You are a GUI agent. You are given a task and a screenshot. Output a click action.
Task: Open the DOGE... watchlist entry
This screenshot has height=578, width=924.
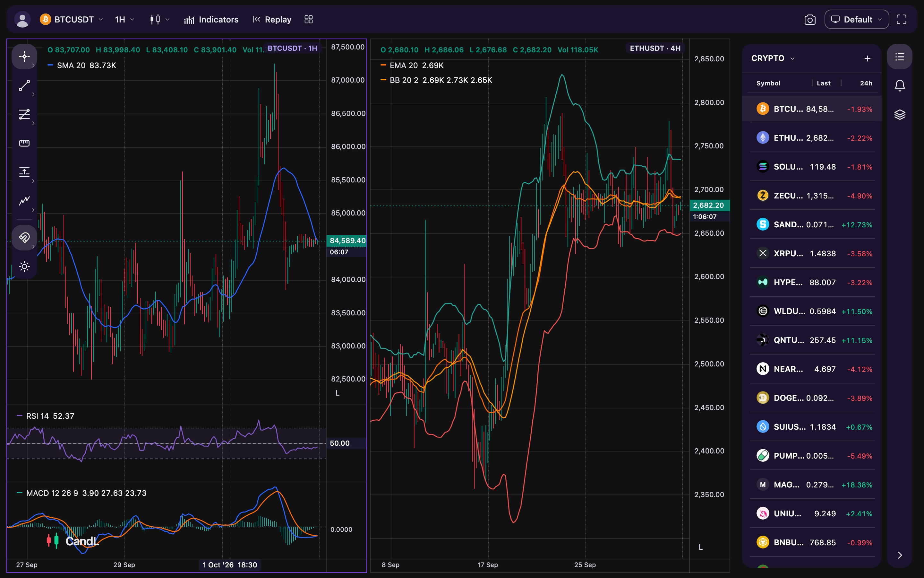(812, 398)
